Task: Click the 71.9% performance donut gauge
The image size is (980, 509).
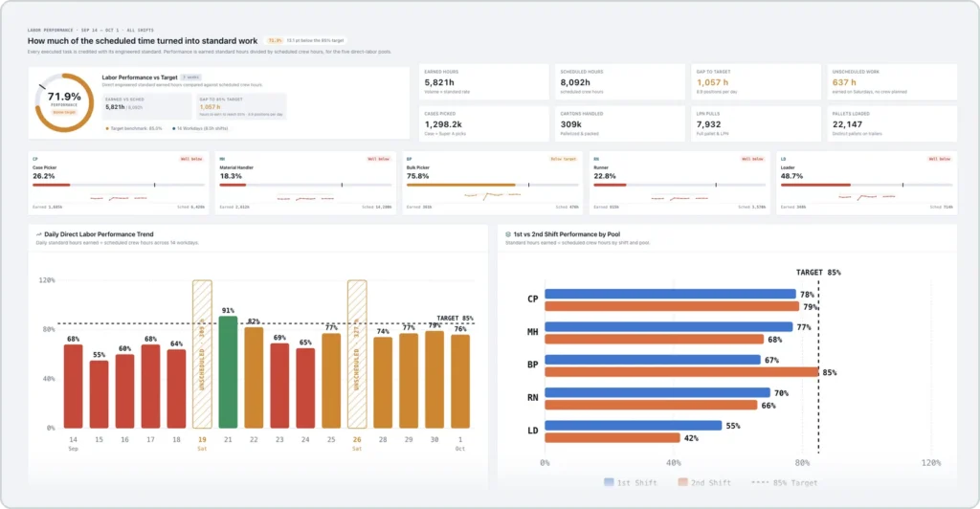Action: pos(64,102)
